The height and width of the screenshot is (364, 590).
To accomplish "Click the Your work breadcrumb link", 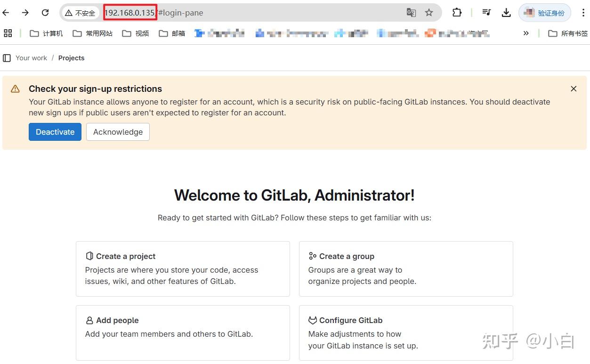I will 31,57.
